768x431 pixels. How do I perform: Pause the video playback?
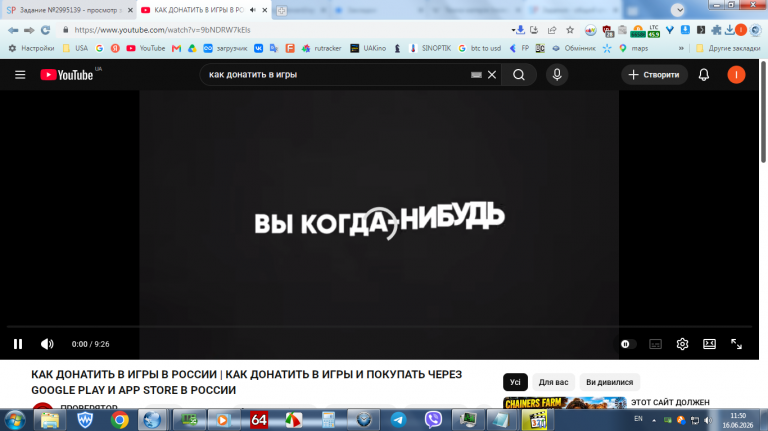18,344
